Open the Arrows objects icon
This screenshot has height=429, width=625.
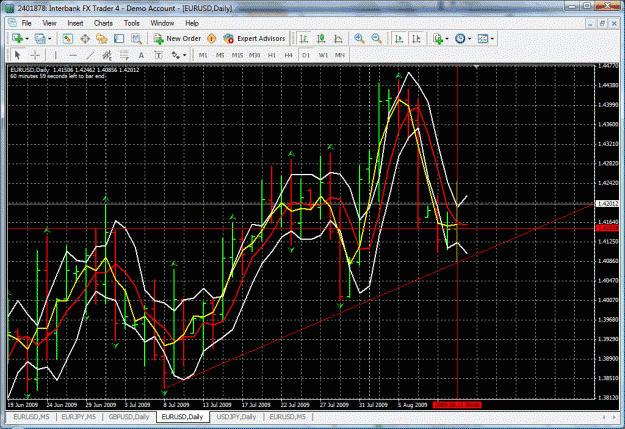tap(175, 55)
